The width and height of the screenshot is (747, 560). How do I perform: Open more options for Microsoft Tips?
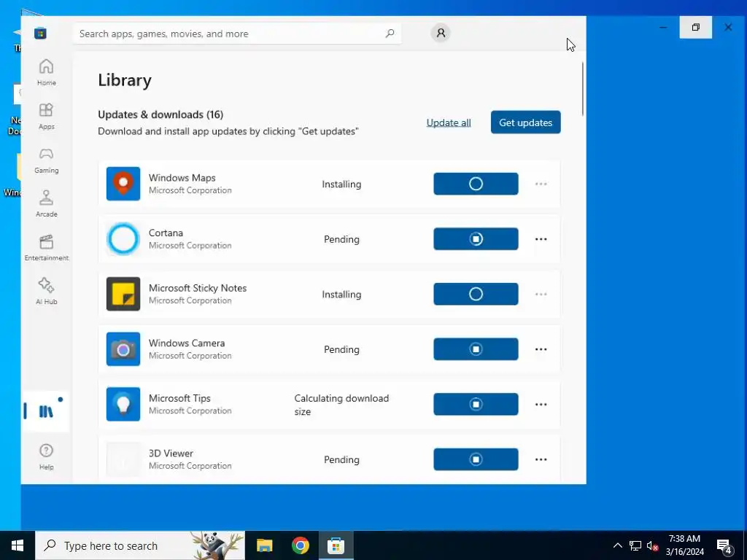(x=541, y=404)
